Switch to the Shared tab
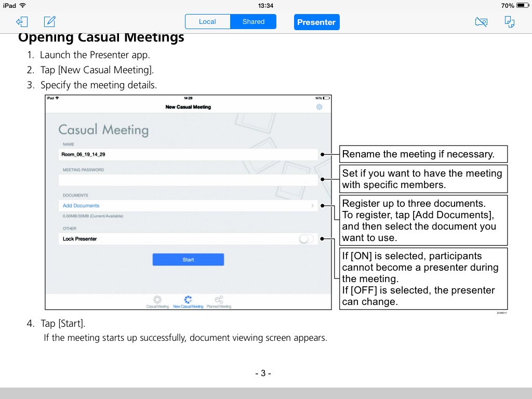 click(254, 22)
